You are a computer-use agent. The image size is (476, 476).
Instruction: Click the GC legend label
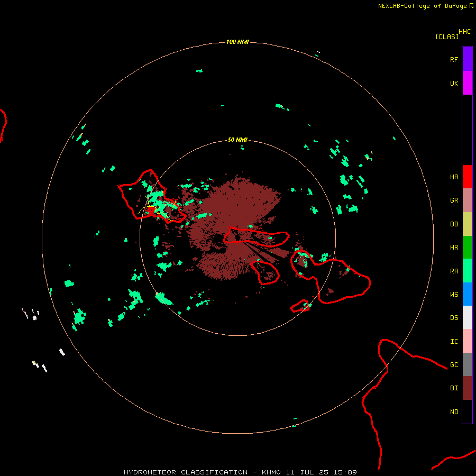pyautogui.click(x=454, y=365)
